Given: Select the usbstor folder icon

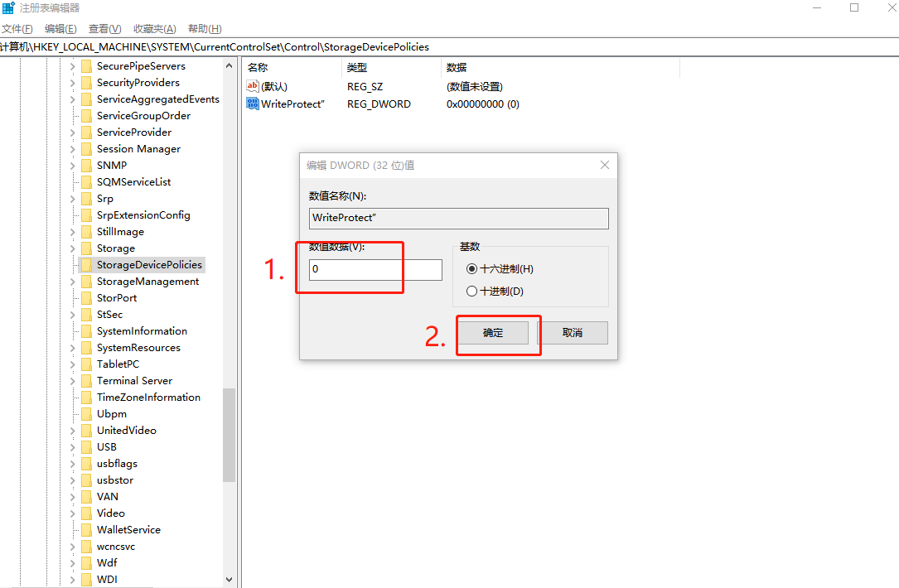Looking at the screenshot, I should pos(86,480).
